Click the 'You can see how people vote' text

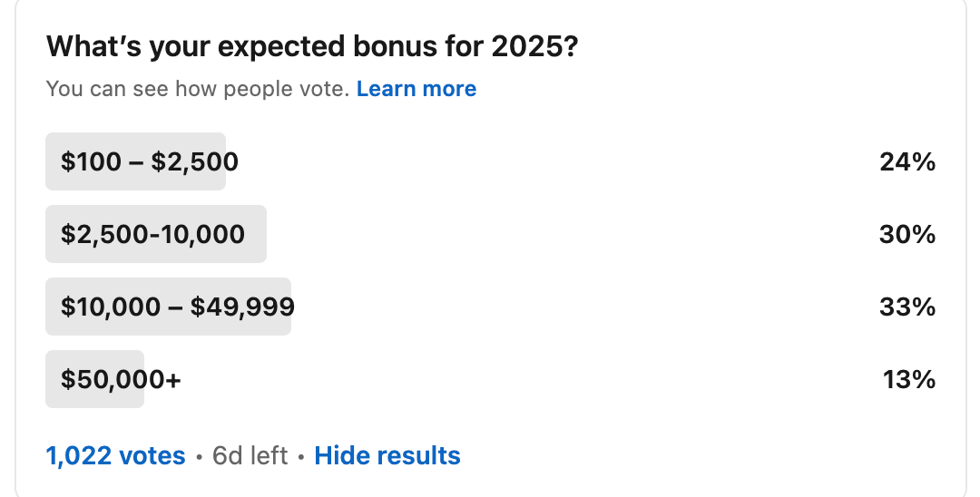pyautogui.click(x=198, y=89)
